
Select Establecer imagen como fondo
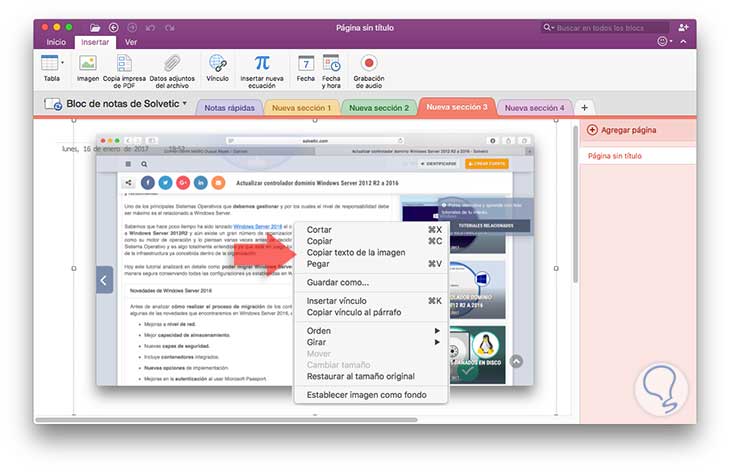(372, 395)
